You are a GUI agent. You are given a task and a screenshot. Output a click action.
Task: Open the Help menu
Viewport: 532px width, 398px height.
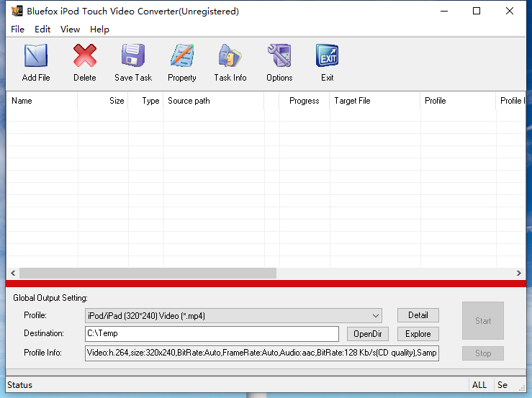click(x=99, y=30)
